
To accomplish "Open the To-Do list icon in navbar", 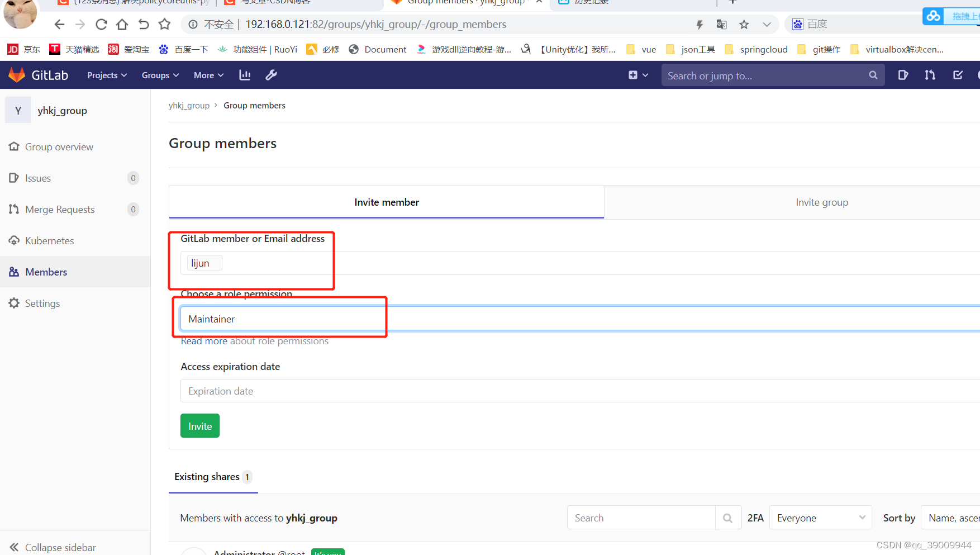I will pyautogui.click(x=958, y=75).
